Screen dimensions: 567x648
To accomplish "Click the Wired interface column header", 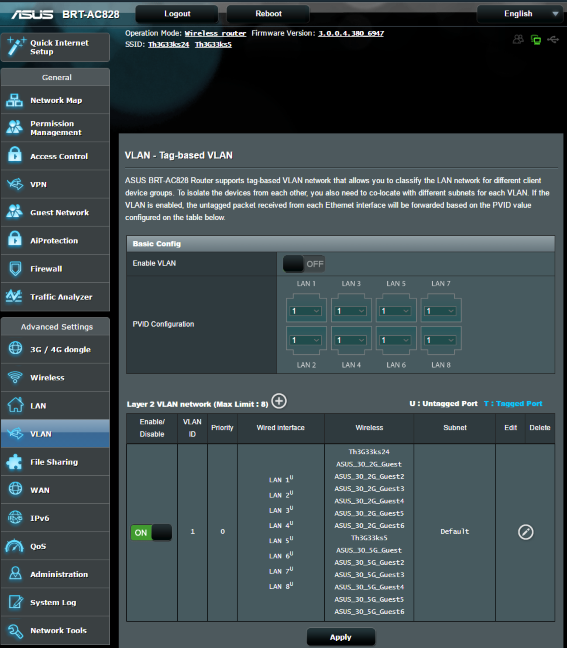I will click(281, 428).
